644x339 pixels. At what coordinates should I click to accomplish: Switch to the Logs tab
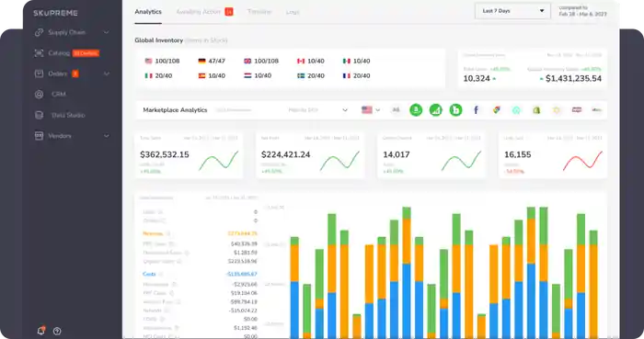293,12
